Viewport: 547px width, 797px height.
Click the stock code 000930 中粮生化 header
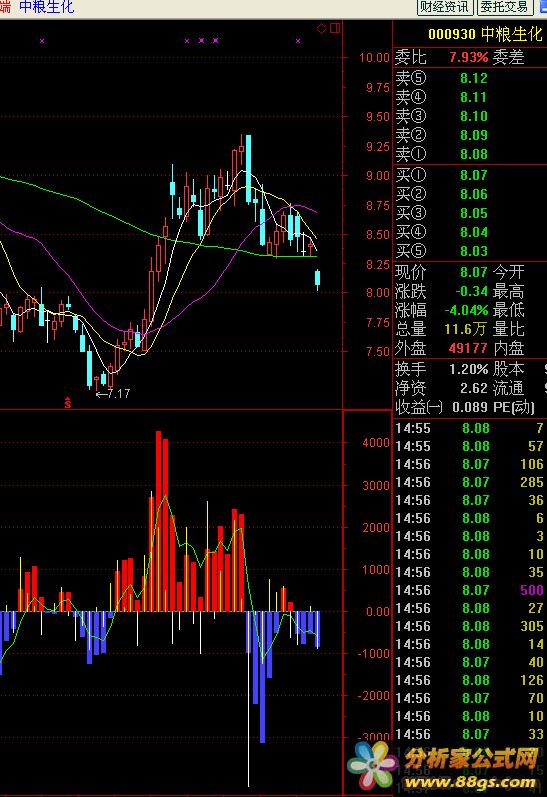tap(485, 34)
